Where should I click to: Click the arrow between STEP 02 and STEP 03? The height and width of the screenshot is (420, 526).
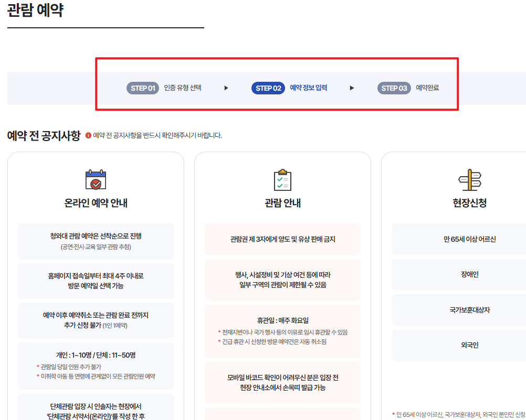tap(351, 88)
